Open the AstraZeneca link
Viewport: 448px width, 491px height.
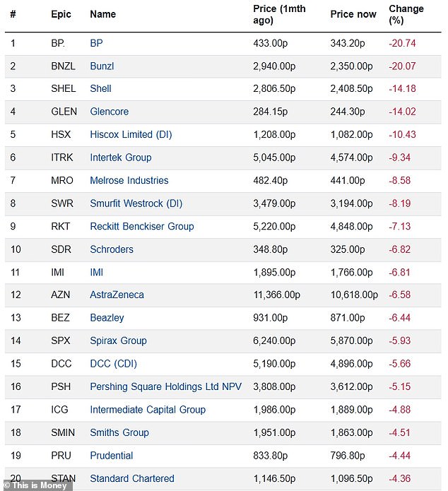coord(117,295)
